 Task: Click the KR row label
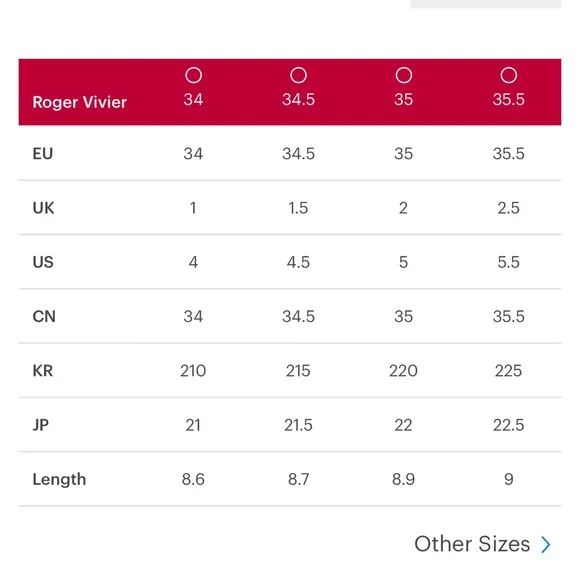[43, 371]
